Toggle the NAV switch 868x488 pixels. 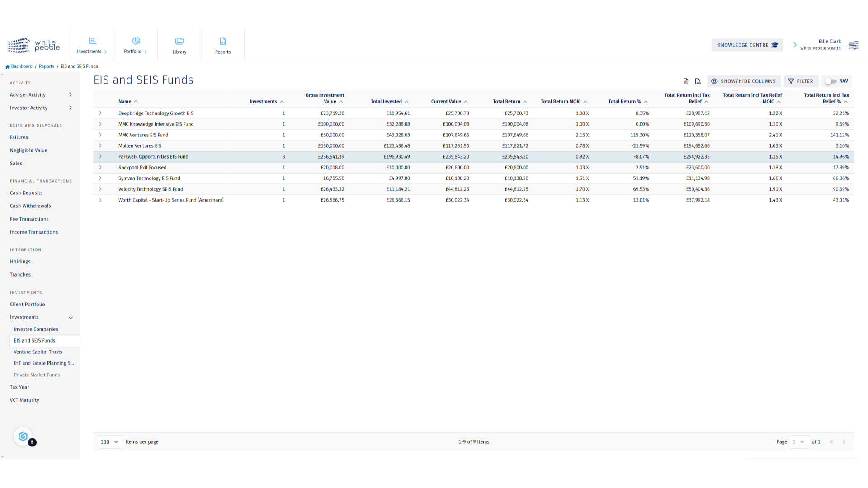[x=831, y=81]
